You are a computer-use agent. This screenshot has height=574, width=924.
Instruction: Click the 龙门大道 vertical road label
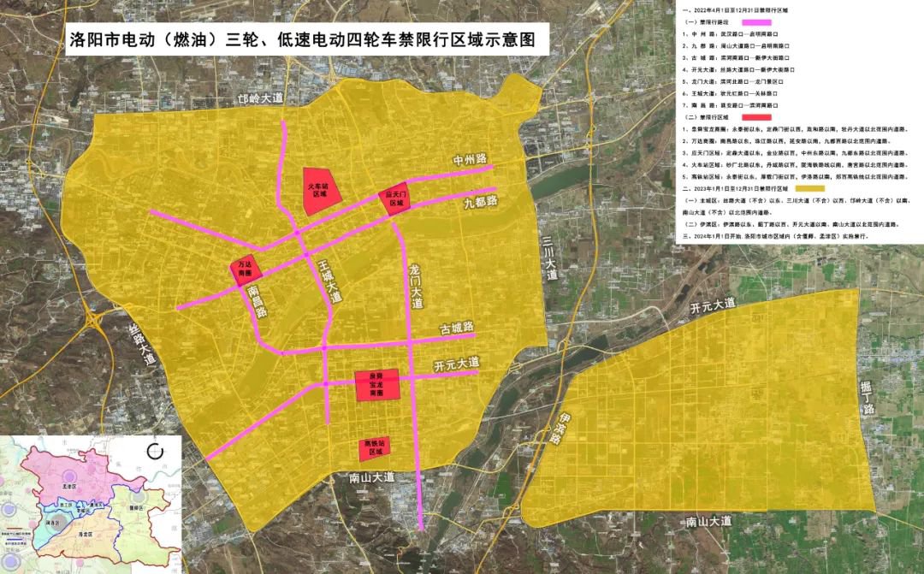coord(416,286)
